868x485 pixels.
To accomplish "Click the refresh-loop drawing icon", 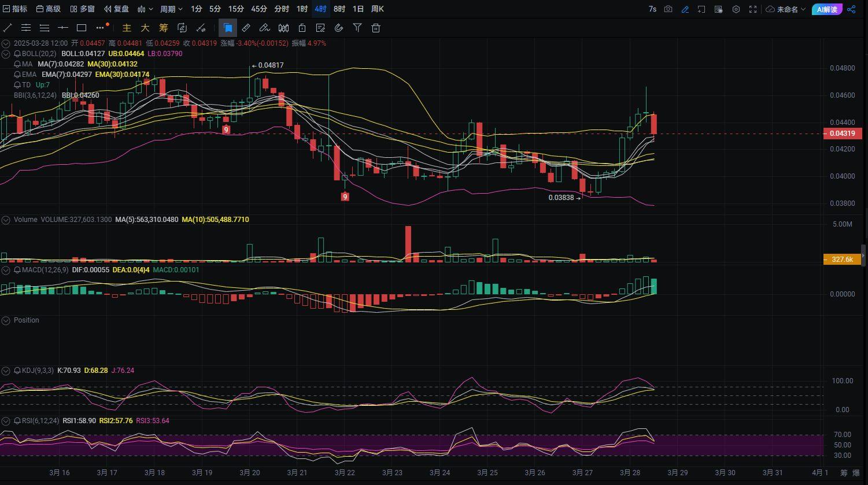I will coord(182,28).
